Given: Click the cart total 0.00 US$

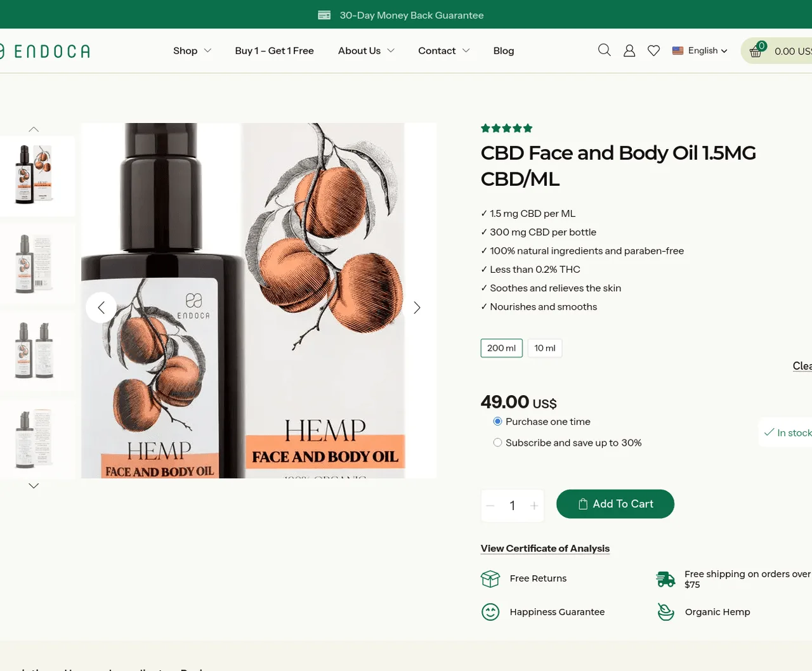Looking at the screenshot, I should 793,51.
